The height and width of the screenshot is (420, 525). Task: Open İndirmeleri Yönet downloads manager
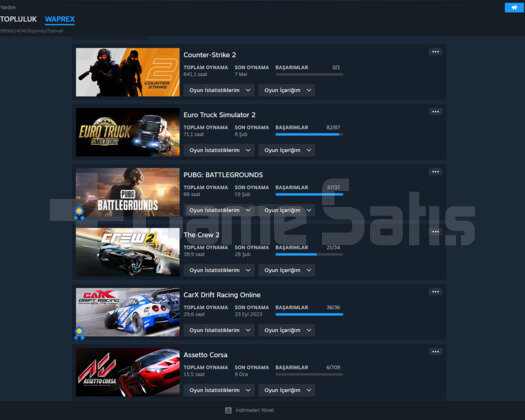pyautogui.click(x=254, y=410)
